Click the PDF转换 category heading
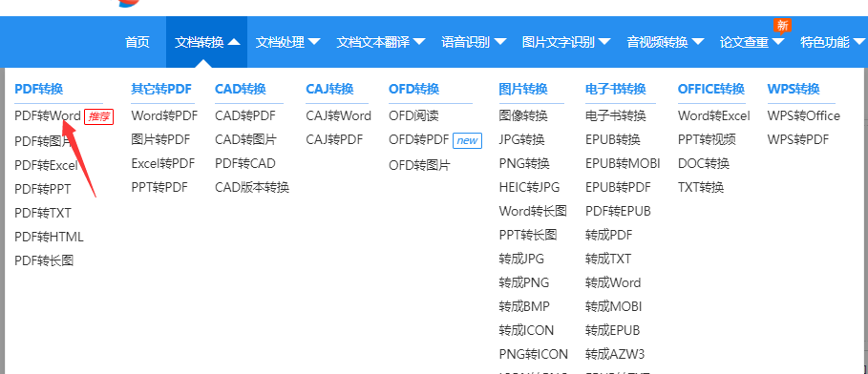This screenshot has width=868, height=374. (39, 89)
